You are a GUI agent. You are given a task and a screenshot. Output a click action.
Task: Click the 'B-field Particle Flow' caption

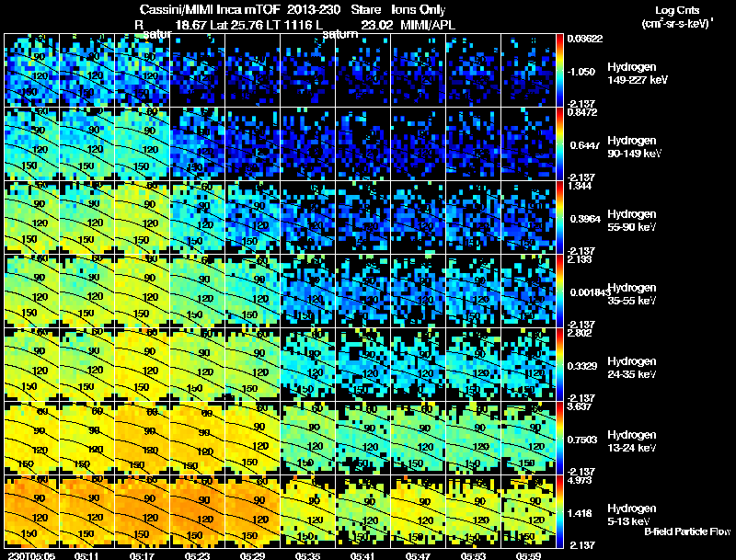(x=687, y=531)
